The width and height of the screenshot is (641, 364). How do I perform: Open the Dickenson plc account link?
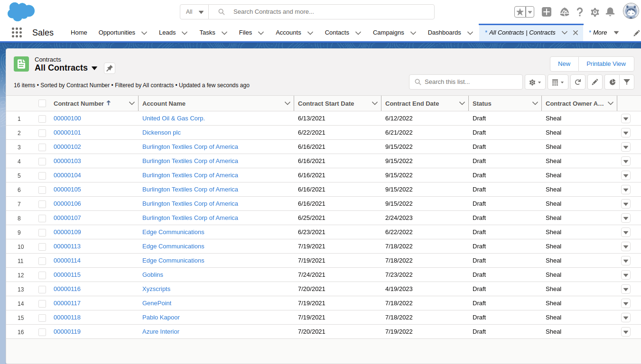[x=161, y=133]
